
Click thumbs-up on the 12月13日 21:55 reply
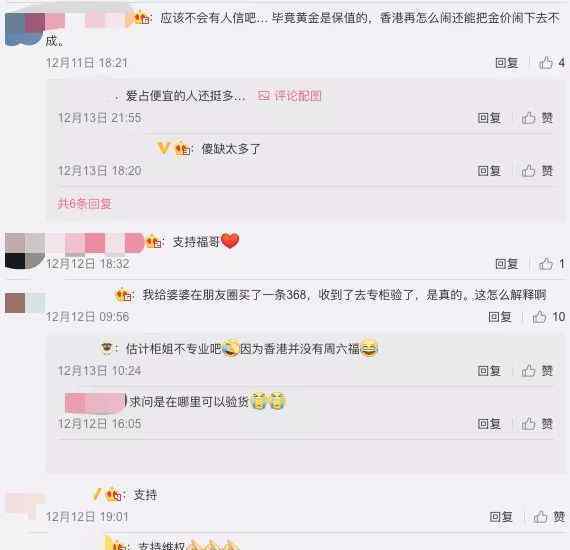tap(537, 118)
